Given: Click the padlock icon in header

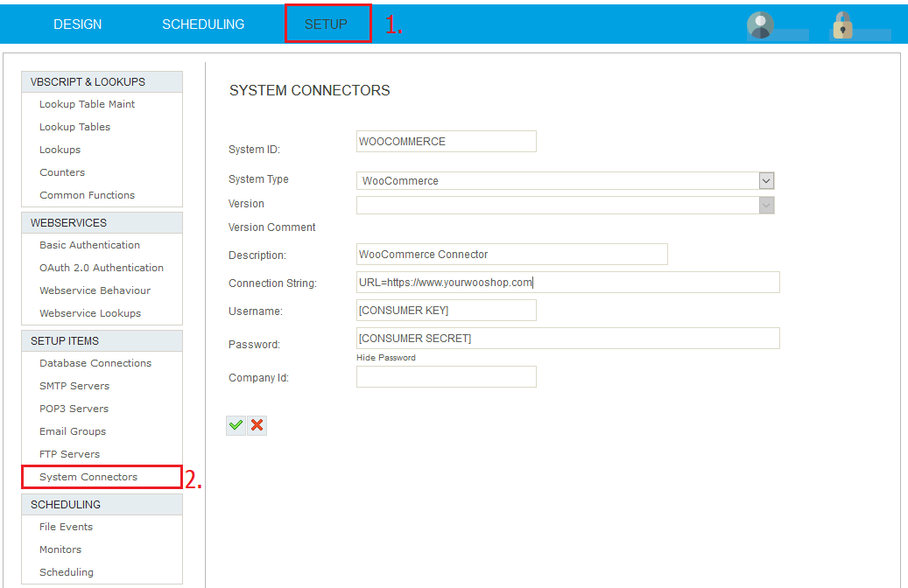Looking at the screenshot, I should (x=842, y=24).
